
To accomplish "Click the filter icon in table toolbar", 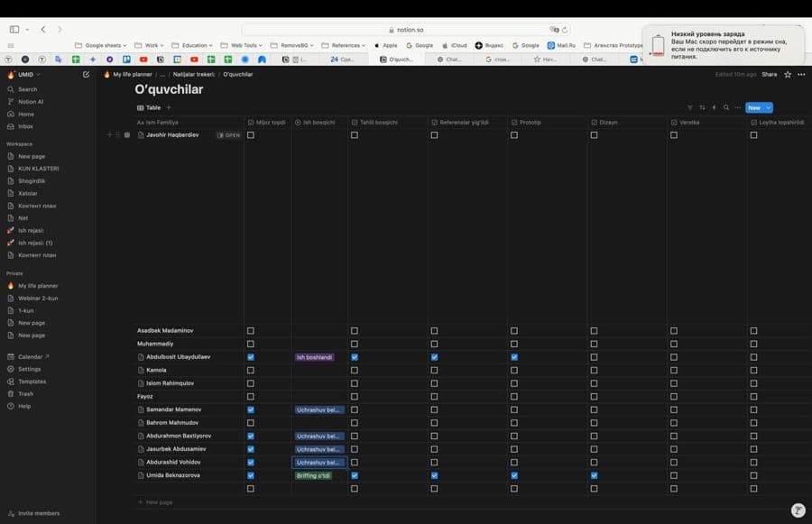I will click(690, 107).
